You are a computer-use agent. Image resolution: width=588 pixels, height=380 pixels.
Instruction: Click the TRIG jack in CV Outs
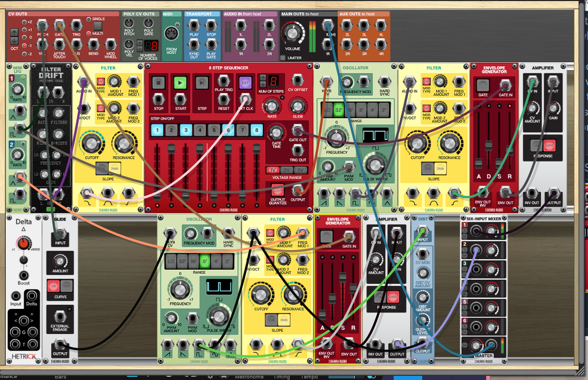tap(76, 26)
